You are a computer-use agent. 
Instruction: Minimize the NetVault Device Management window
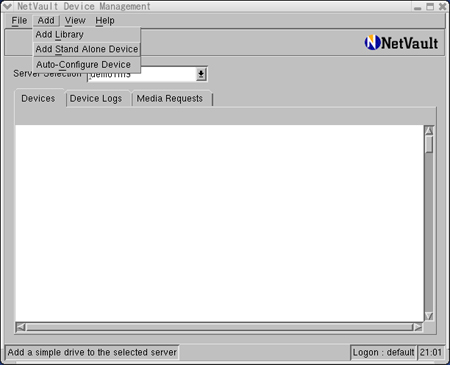(x=418, y=7)
